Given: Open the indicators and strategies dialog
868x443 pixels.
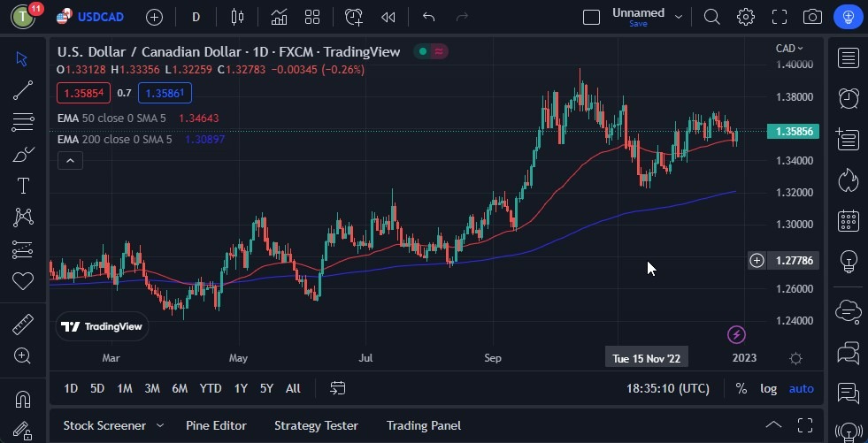Looking at the screenshot, I should [x=279, y=17].
